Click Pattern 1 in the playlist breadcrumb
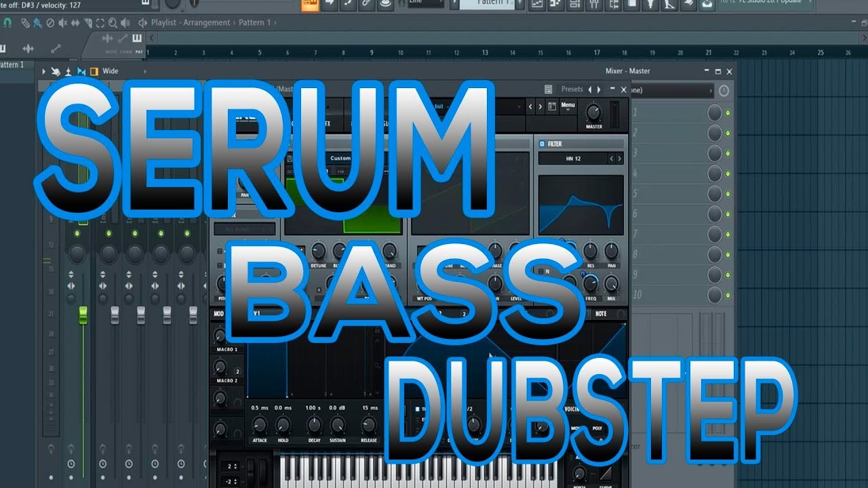 click(254, 22)
